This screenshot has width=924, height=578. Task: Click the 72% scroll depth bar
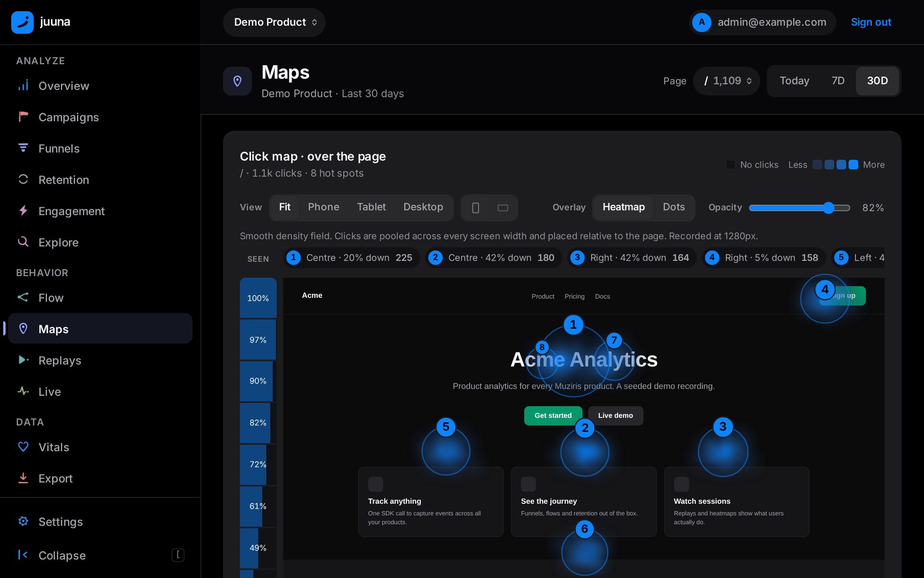(258, 464)
